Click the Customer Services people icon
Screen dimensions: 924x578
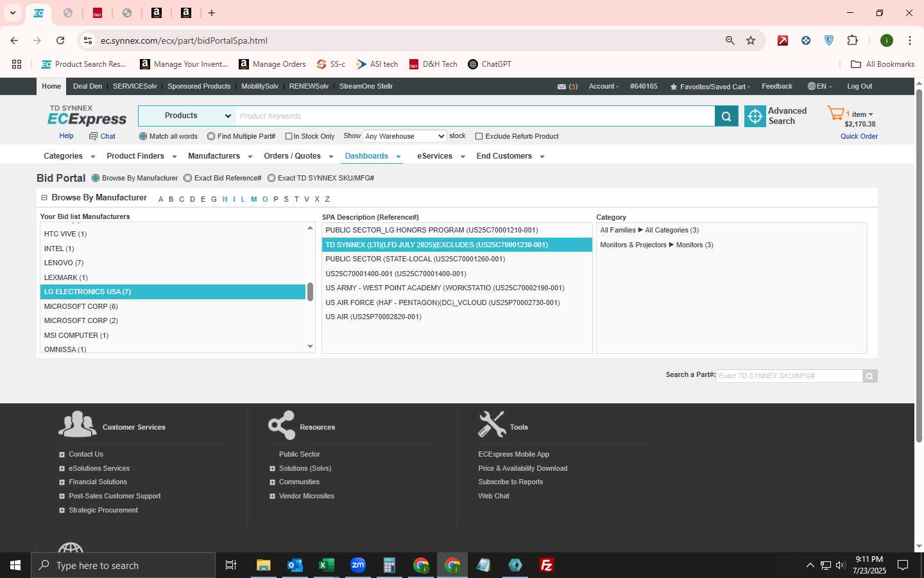[77, 425]
